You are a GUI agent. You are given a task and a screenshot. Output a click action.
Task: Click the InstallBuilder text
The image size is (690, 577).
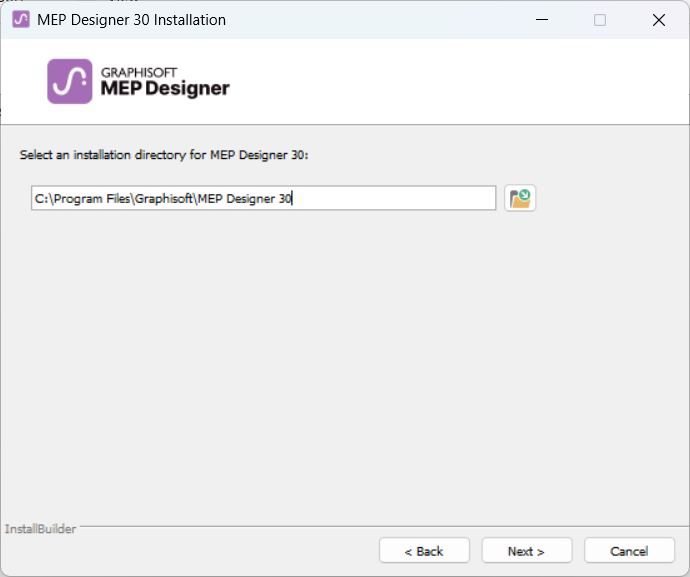[x=40, y=529]
